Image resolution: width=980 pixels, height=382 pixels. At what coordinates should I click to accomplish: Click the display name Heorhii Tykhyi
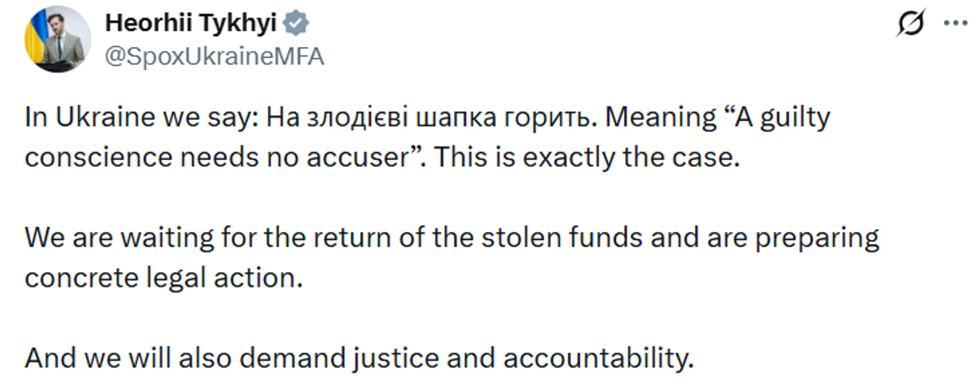(191, 24)
